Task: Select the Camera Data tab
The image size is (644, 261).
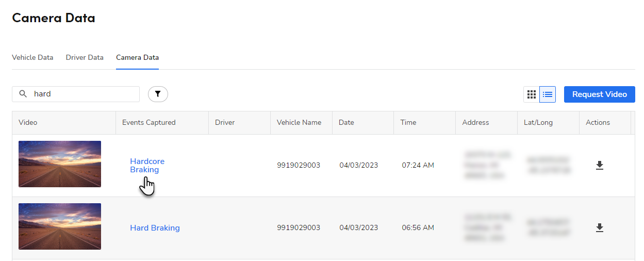Action: (137, 58)
